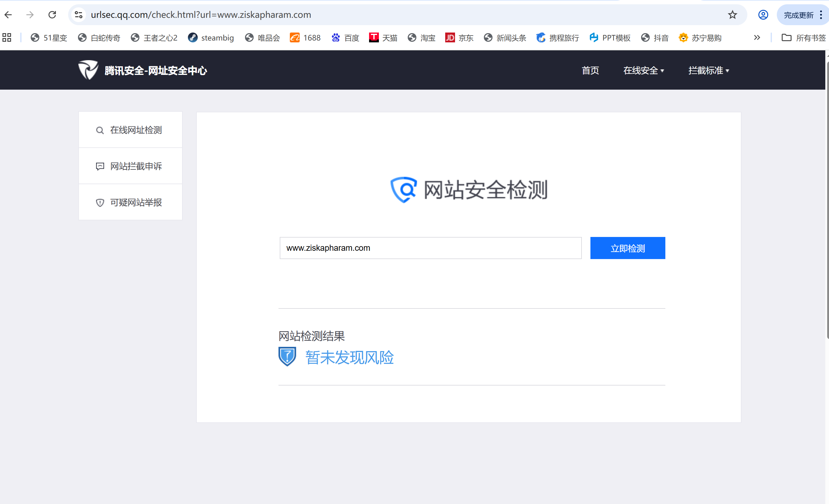Open the steambig bookmark
The image size is (829, 504).
(x=211, y=38)
